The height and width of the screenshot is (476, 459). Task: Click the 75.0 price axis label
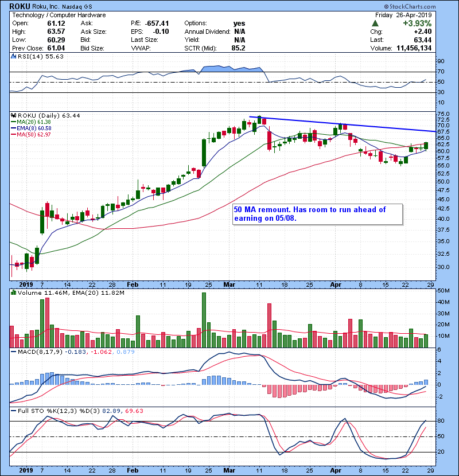[x=443, y=114]
